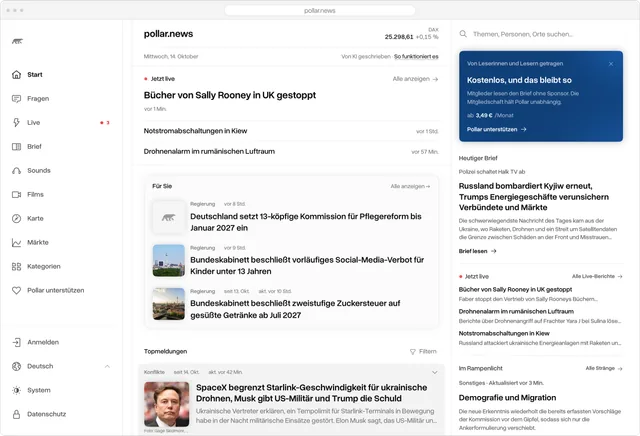This screenshot has width=640, height=436.
Task: Click the Filtern button label
Action: (427, 351)
